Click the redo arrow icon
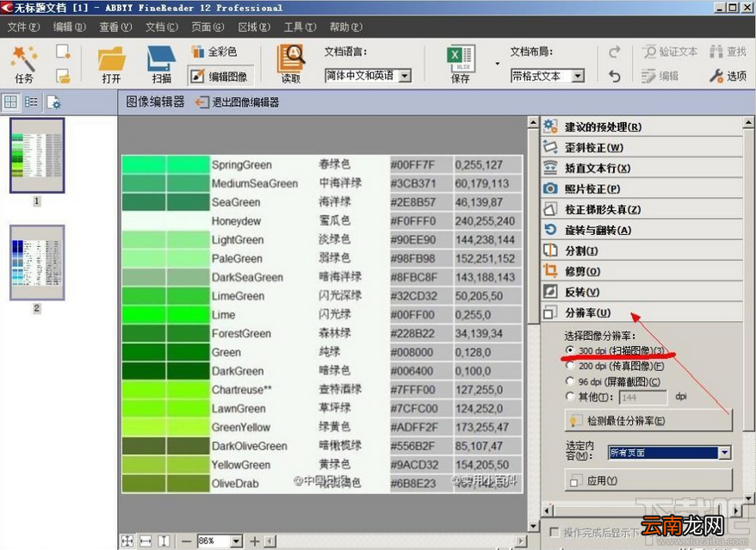The width and height of the screenshot is (756, 550). pos(614,52)
